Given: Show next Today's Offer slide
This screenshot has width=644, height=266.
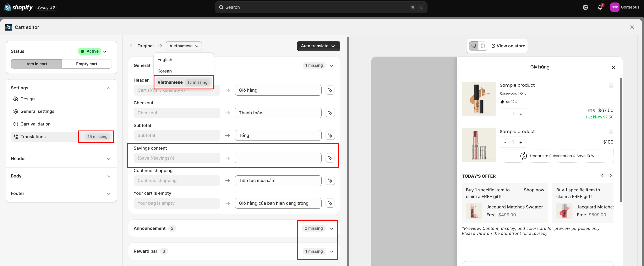Looking at the screenshot, I should [611, 175].
